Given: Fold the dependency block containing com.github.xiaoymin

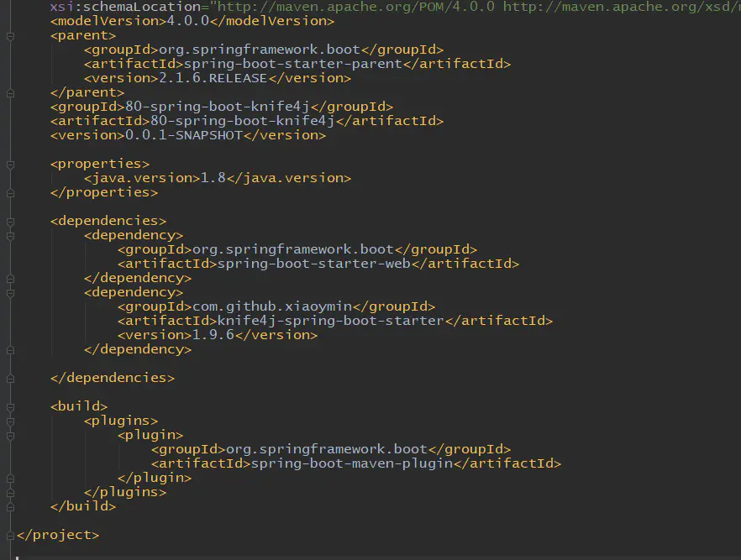Looking at the screenshot, I should tap(10, 293).
